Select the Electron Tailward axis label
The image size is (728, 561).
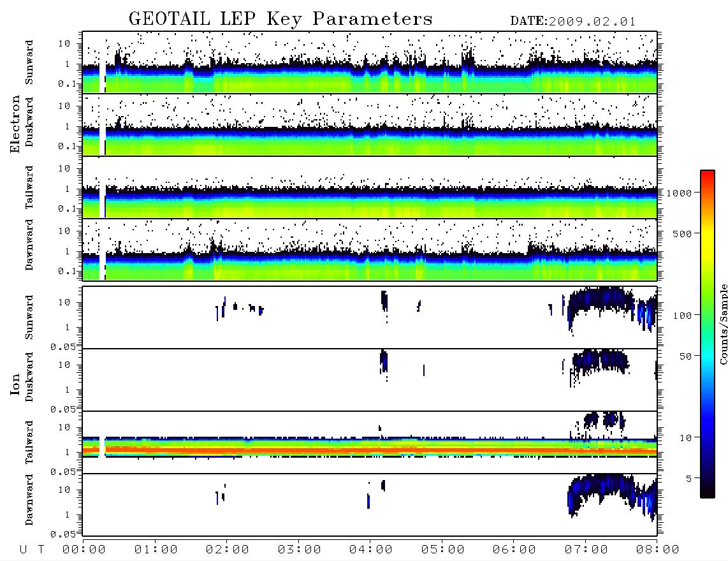point(29,187)
